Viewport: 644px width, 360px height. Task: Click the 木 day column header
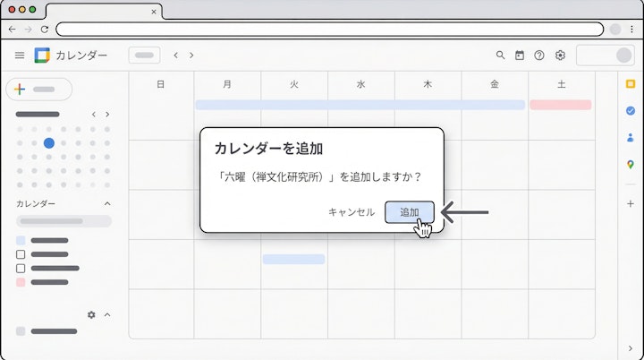[428, 84]
